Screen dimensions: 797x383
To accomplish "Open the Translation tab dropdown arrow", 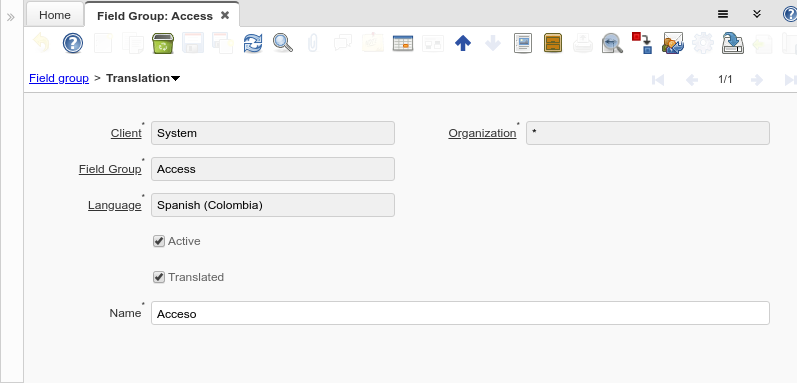I will click(175, 79).
